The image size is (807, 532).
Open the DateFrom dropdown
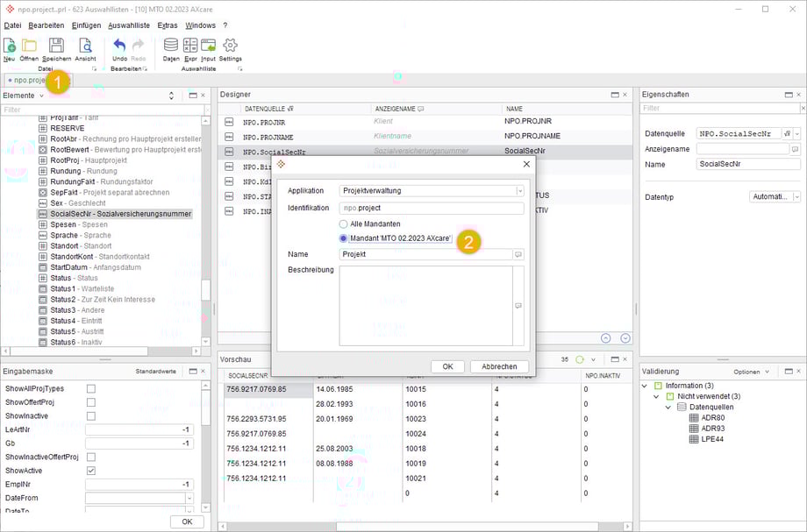(189, 498)
